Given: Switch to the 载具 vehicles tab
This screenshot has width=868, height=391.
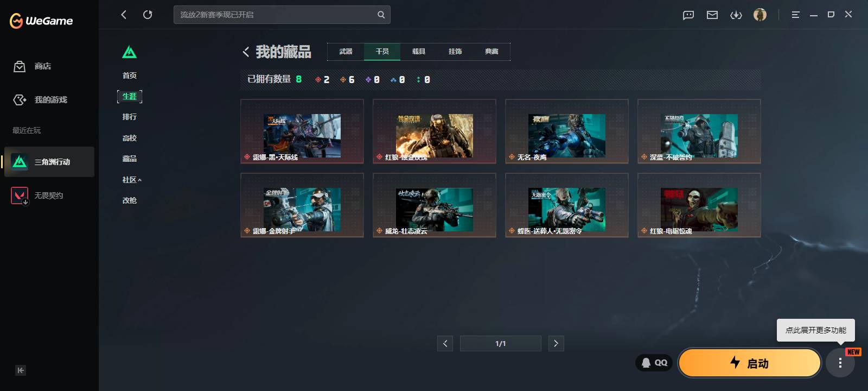Looking at the screenshot, I should click(x=418, y=52).
